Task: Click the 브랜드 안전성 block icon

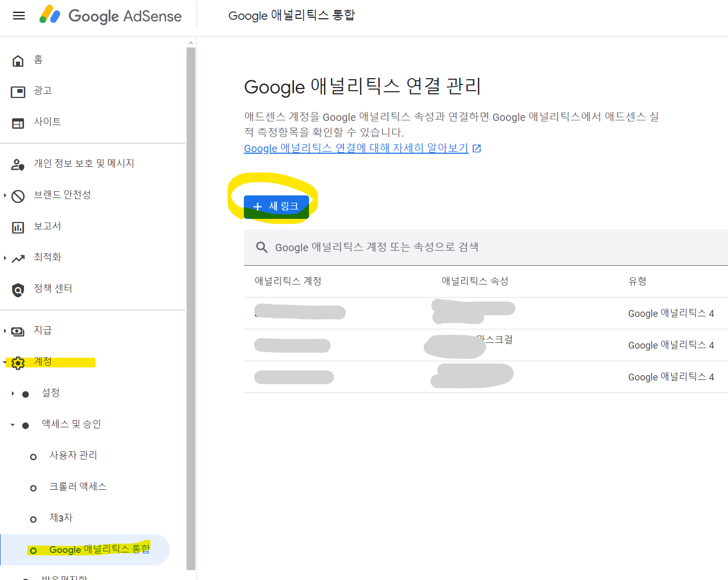Action: pyautogui.click(x=18, y=196)
